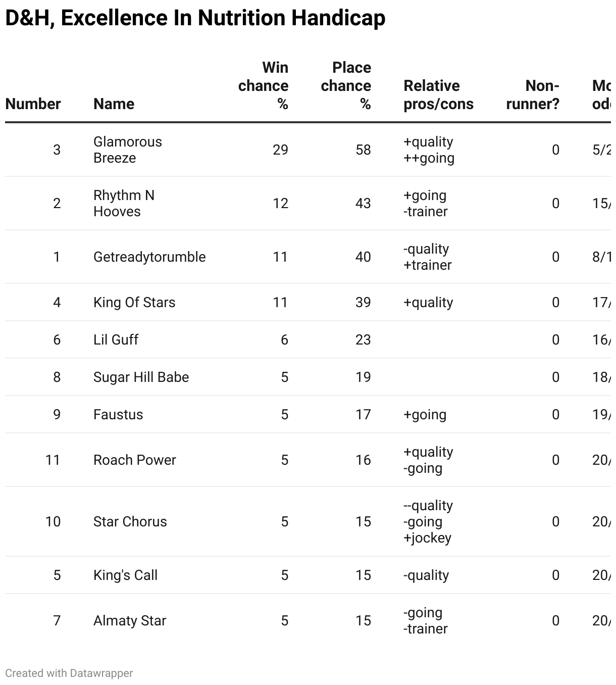
Task: Click the table title heading
Action: 195,18
